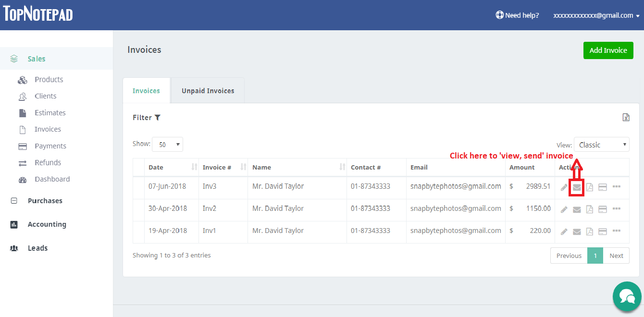
Task: Click date 19-Apr-2018 cell
Action: coord(172,232)
